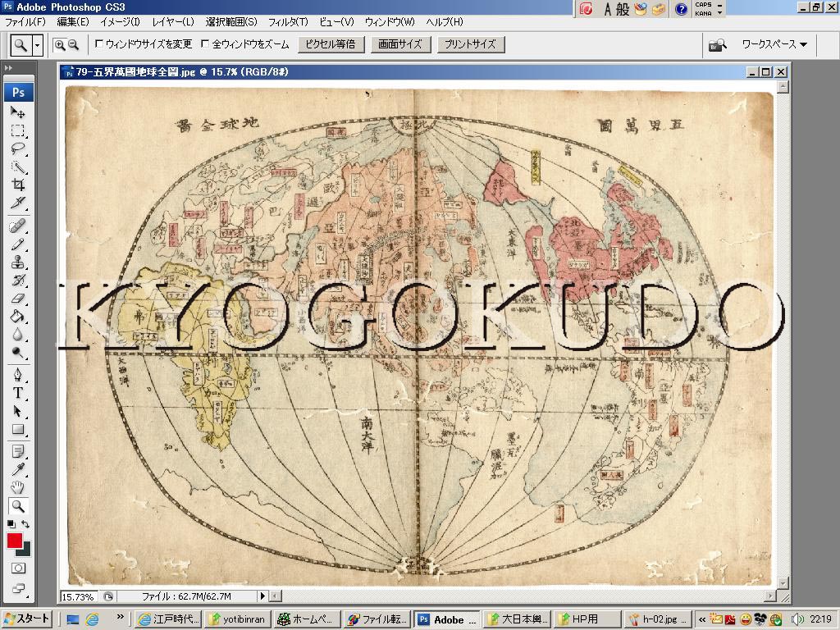The height and width of the screenshot is (630, 840).
Task: Click the ピクセル等倍 button
Action: pos(331,44)
